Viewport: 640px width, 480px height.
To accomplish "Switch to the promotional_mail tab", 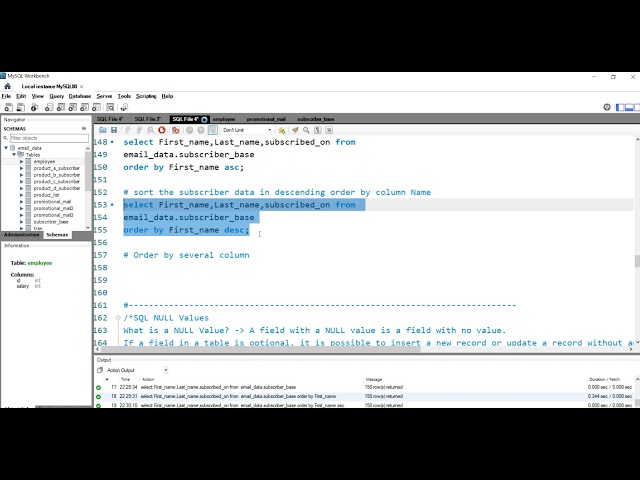I will [x=266, y=119].
